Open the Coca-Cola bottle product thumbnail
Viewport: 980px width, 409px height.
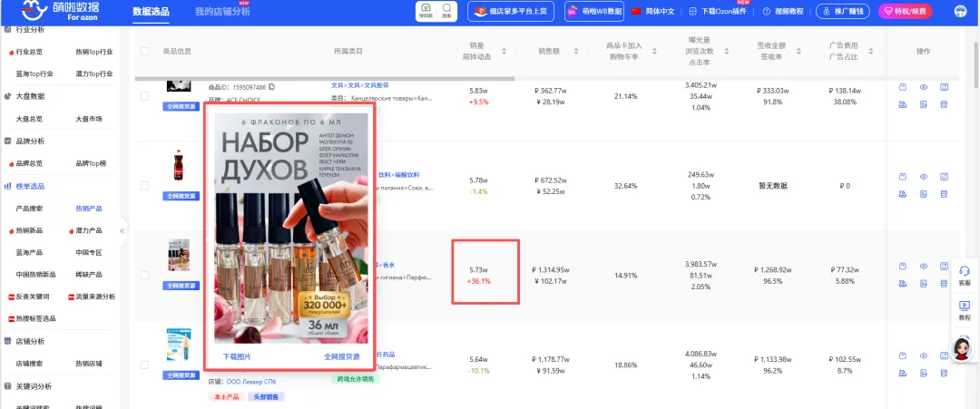[179, 165]
